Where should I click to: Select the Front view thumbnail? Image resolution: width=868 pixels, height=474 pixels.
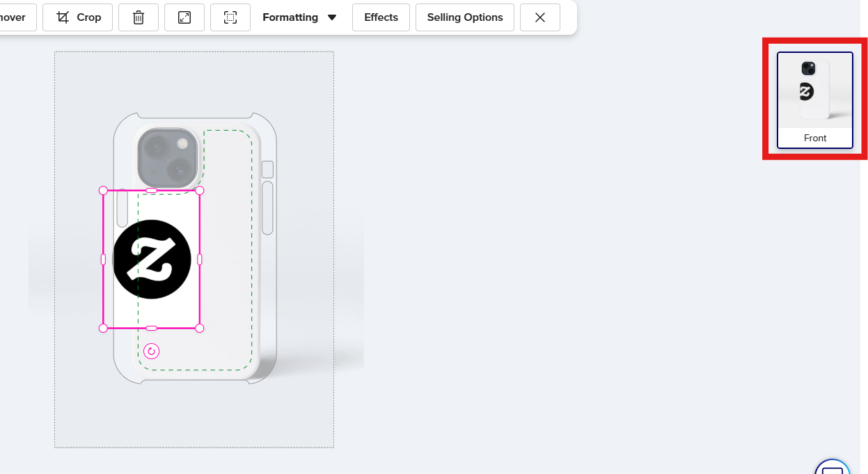tap(814, 100)
